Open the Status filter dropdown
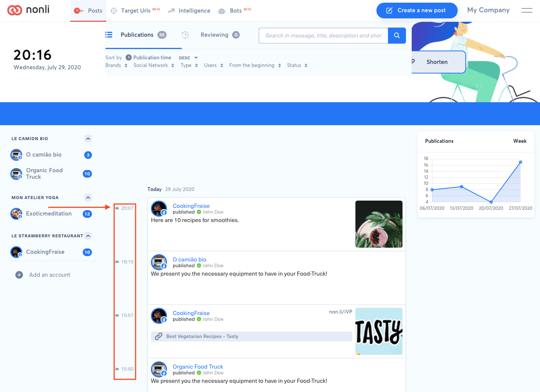 coord(297,65)
